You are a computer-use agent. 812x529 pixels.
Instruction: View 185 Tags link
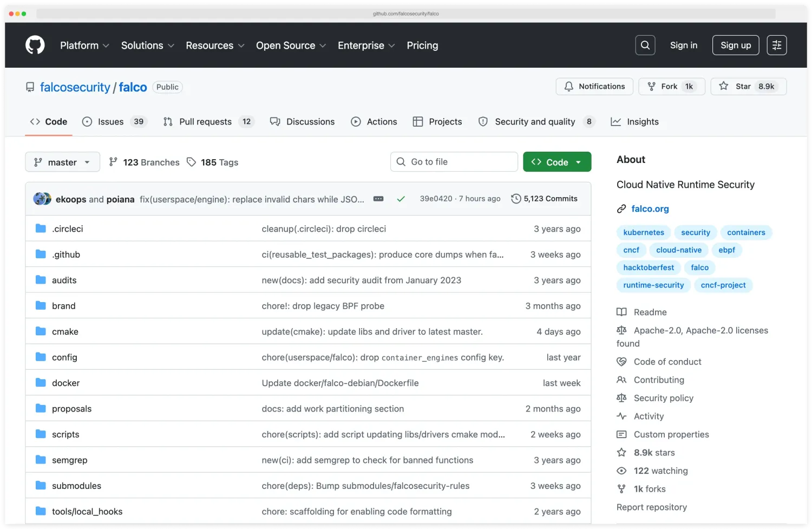tap(213, 162)
